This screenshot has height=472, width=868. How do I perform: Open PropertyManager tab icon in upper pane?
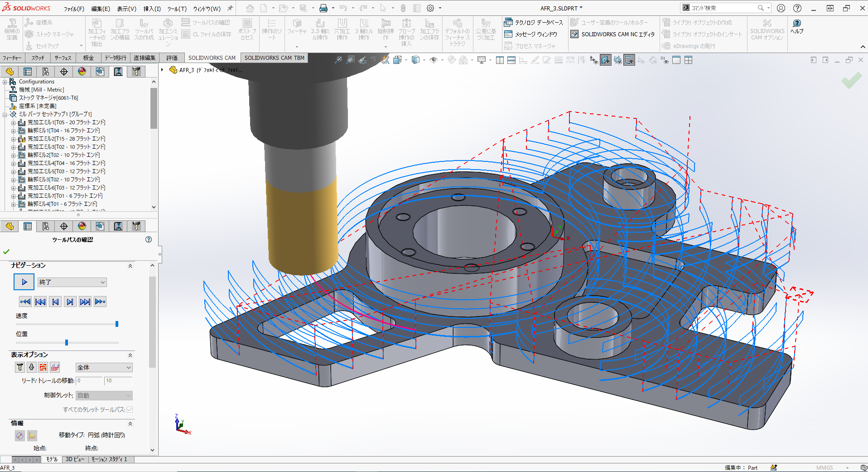tap(28, 72)
